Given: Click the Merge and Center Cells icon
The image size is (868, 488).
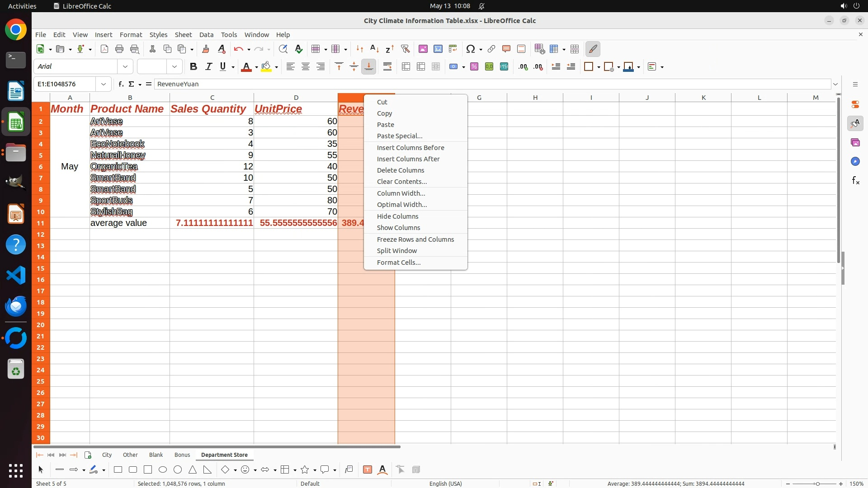Looking at the screenshot, I should pyautogui.click(x=406, y=67).
